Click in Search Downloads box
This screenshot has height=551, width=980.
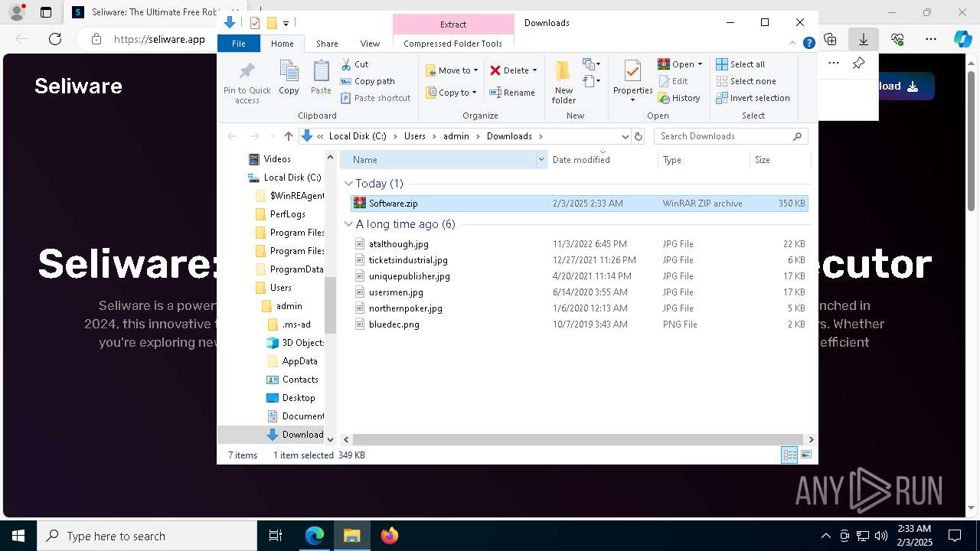pos(725,136)
